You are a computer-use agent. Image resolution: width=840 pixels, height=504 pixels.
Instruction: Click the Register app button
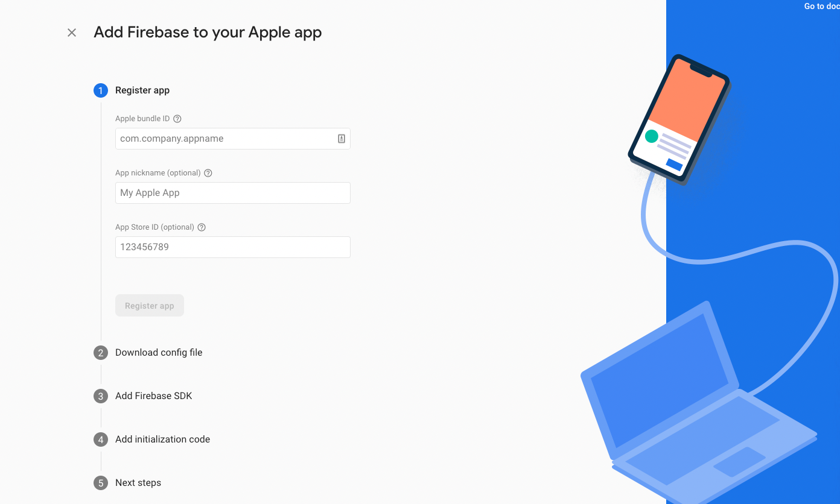pyautogui.click(x=150, y=306)
